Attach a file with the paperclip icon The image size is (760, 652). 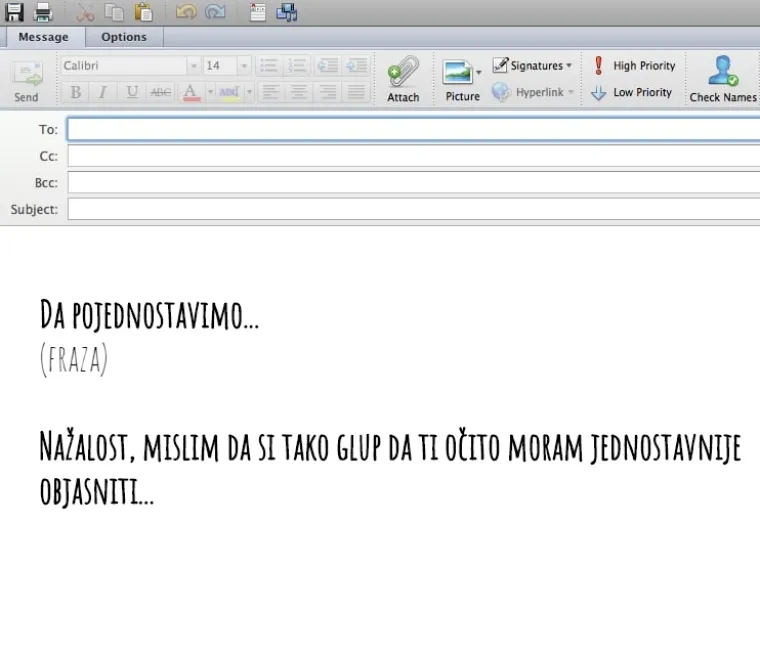[x=403, y=78]
